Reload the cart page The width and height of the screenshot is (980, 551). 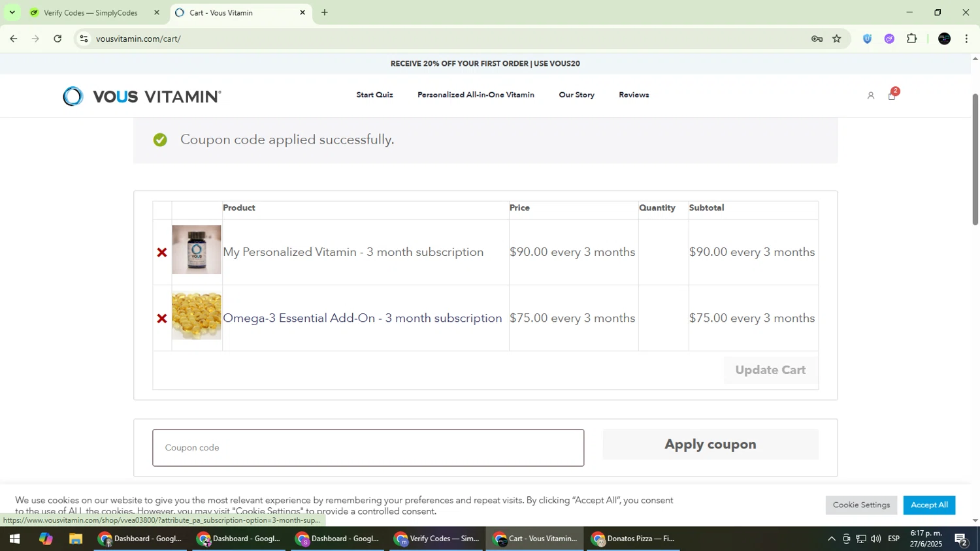pos(57,39)
